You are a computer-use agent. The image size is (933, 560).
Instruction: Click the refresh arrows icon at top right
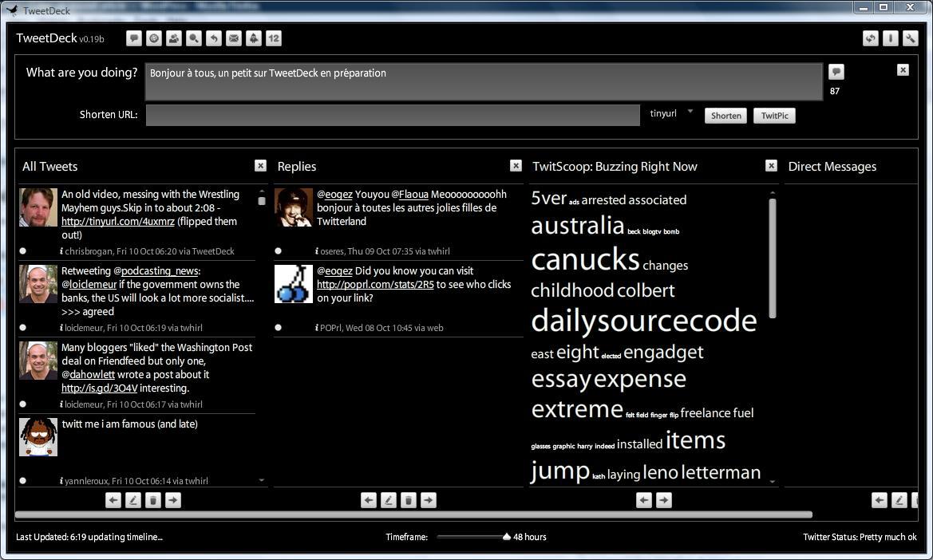[871, 38]
